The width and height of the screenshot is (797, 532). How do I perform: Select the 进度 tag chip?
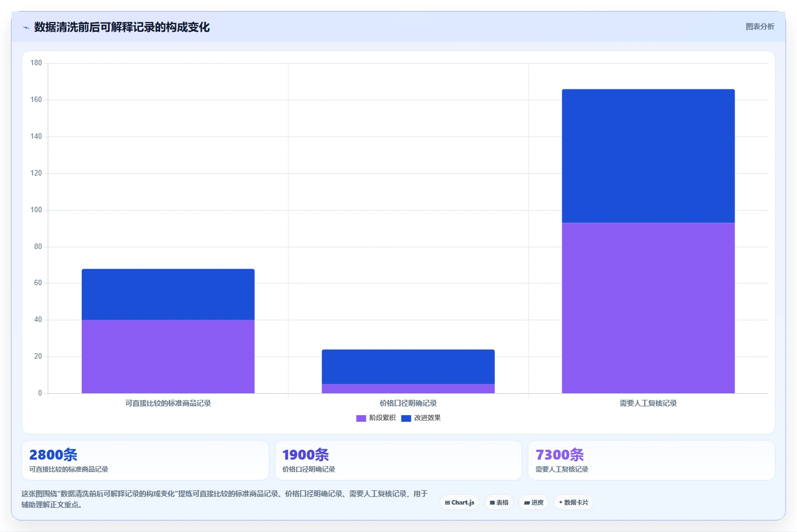pos(534,502)
